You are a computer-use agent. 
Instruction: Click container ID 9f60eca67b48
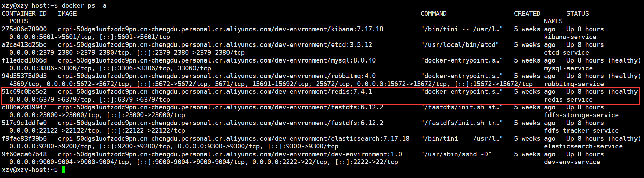[x=24, y=154]
